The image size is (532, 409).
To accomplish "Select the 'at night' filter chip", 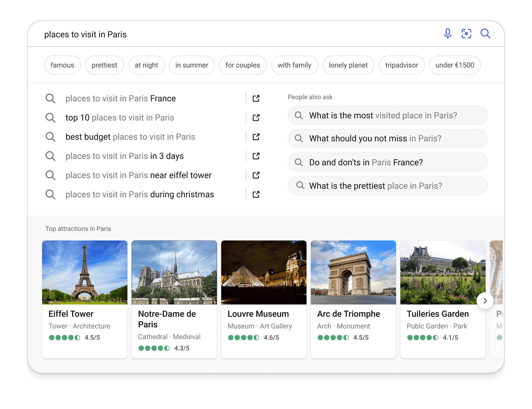I will 146,65.
